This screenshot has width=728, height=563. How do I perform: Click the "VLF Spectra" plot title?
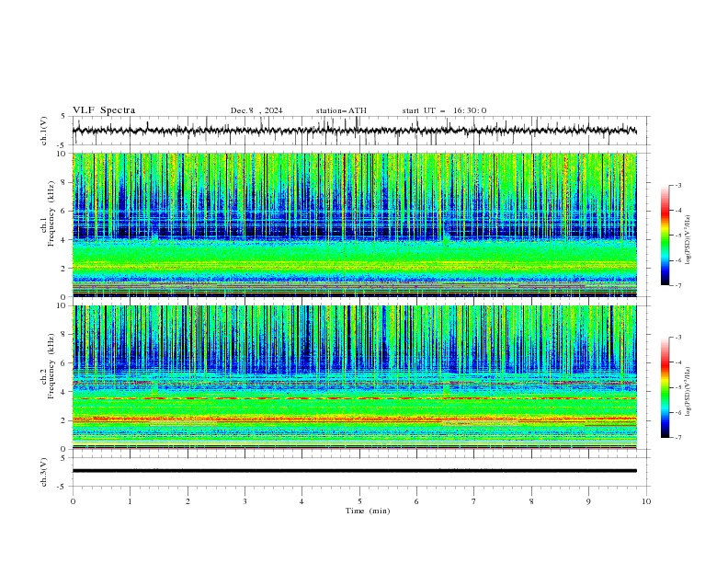pos(104,110)
